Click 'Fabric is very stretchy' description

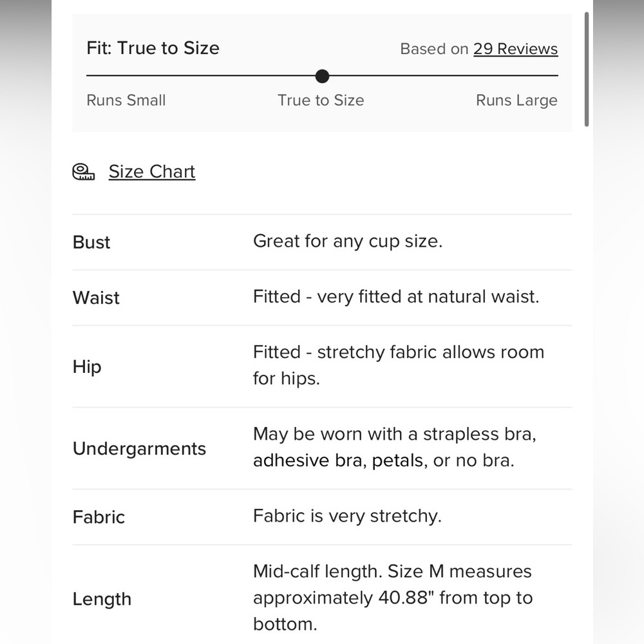coord(348,516)
